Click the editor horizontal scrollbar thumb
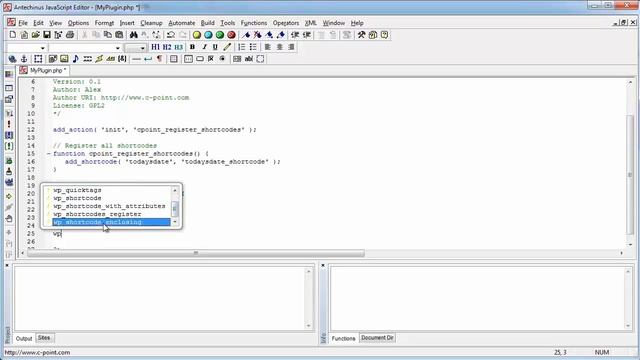Image resolution: width=640 pixels, height=360 pixels. (x=196, y=253)
